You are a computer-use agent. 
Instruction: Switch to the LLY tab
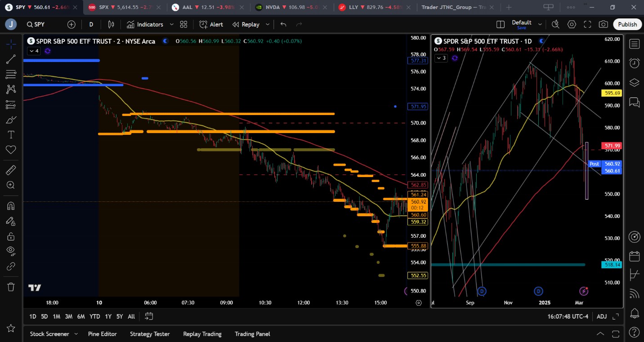pos(375,7)
